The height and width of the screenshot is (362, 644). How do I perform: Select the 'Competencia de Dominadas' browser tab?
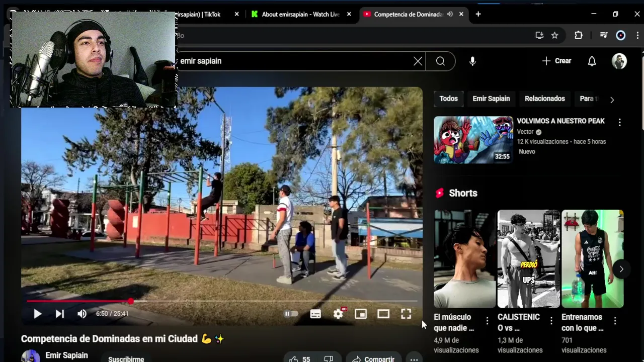click(x=408, y=14)
